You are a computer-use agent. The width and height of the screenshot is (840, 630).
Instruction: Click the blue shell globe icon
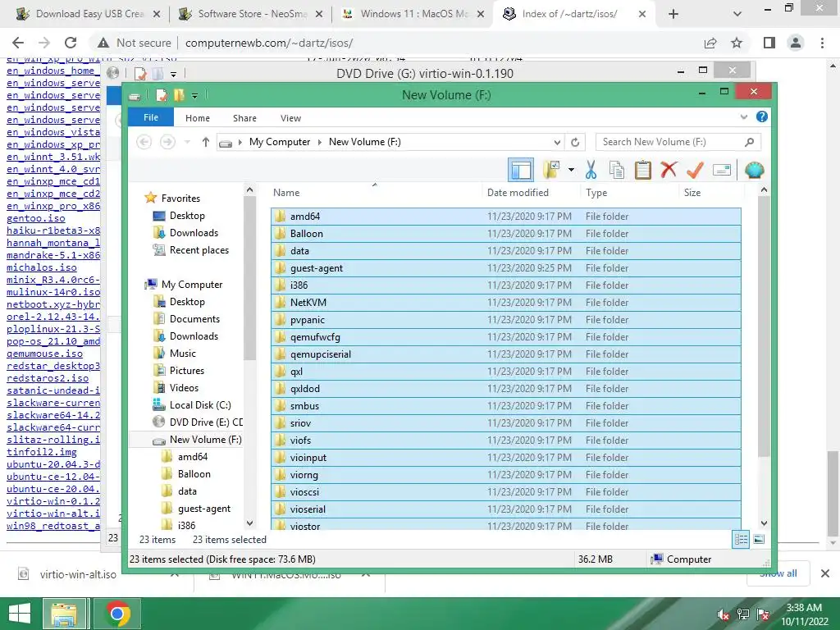pyautogui.click(x=755, y=171)
